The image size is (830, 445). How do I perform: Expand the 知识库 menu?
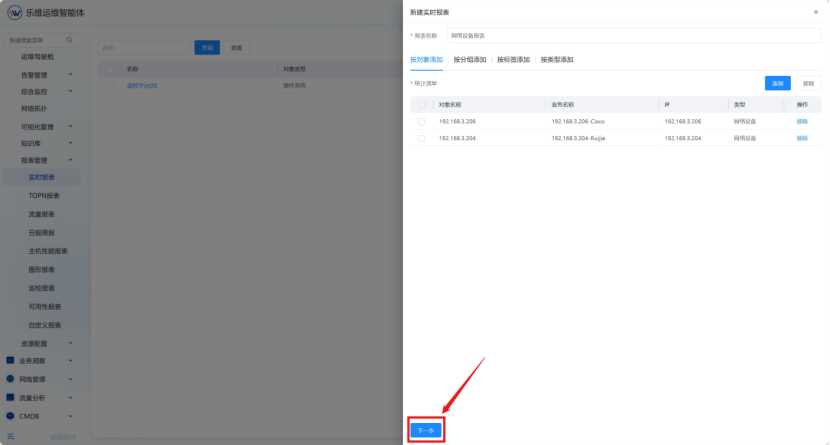click(x=70, y=143)
